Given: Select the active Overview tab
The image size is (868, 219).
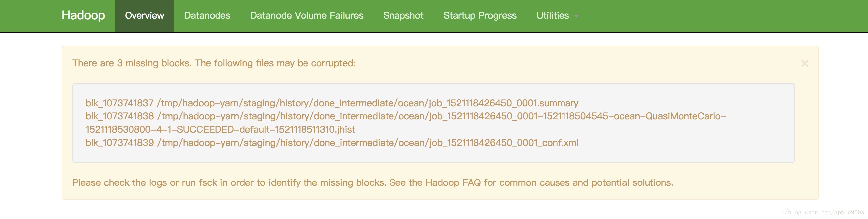Looking at the screenshot, I should pos(144,16).
